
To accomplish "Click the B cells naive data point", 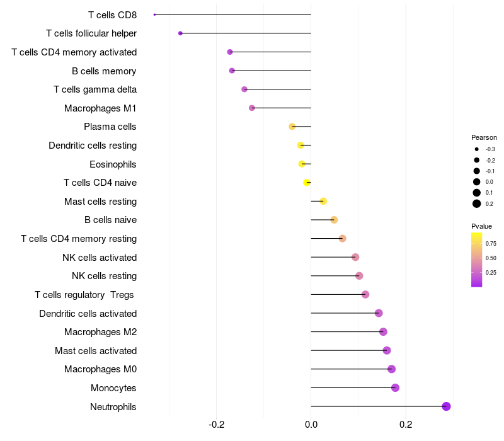I will pyautogui.click(x=334, y=220).
